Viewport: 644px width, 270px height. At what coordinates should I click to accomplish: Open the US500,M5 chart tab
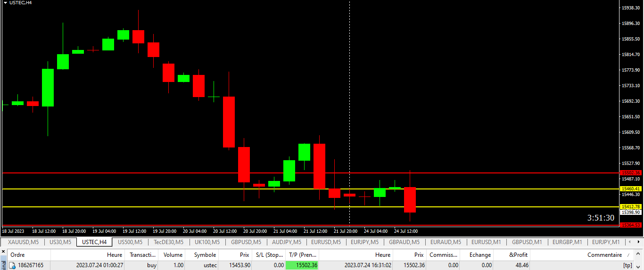[131, 242]
